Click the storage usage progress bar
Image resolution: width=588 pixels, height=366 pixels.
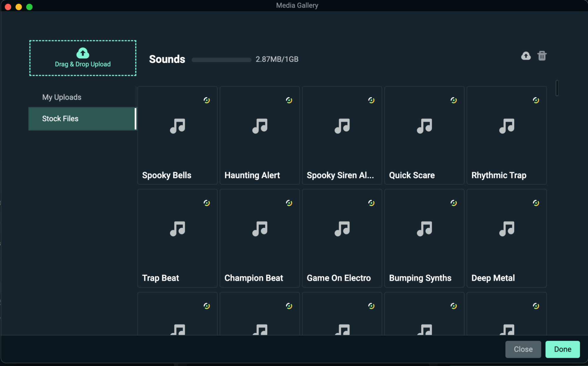tap(221, 60)
